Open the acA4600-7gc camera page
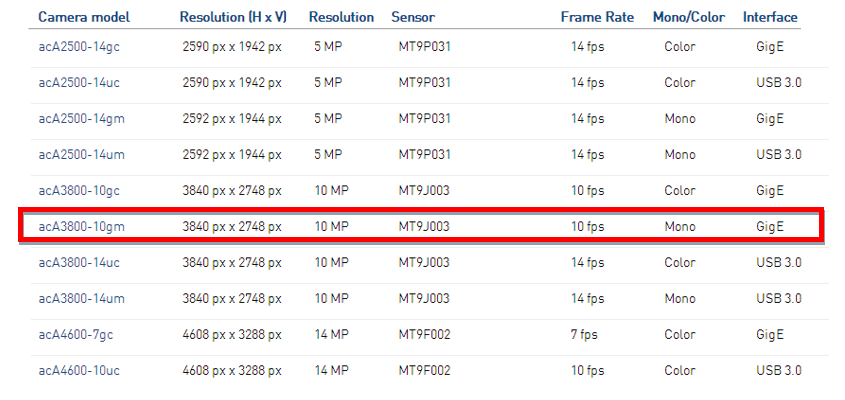Screen dimensions: 845x400 tap(78, 335)
